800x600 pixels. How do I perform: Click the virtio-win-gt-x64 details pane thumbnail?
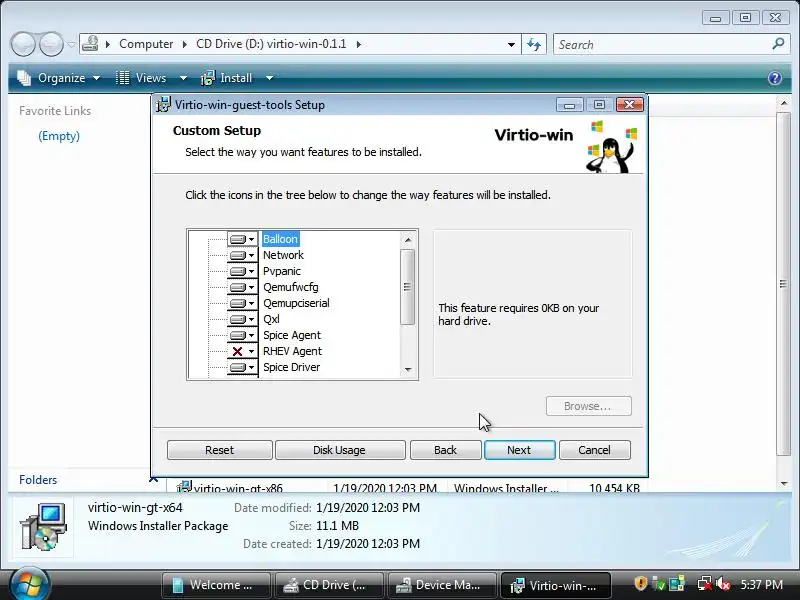pos(43,527)
